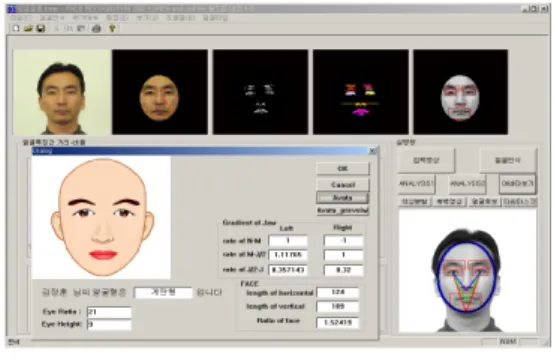Viewport: 554px width, 360px height.
Task: Click the Right field in the third Gradient of Jaw row
Action: 343,270
